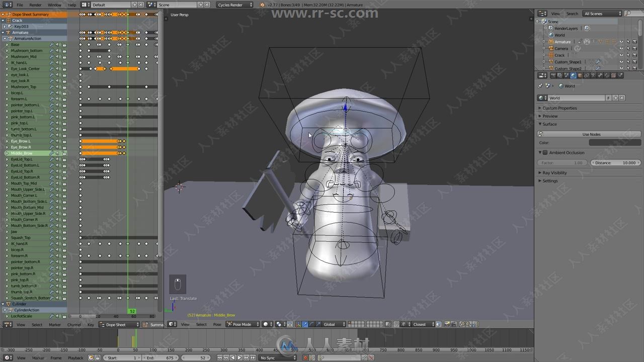This screenshot has width=644, height=362.
Task: Collapse the Dope Sheet Summary row
Action: 3,15
